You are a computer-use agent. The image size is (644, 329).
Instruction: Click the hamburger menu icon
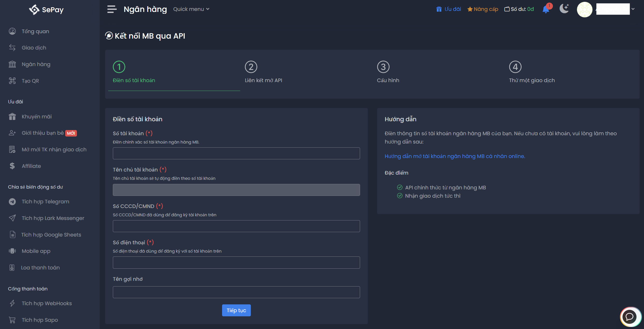(112, 9)
